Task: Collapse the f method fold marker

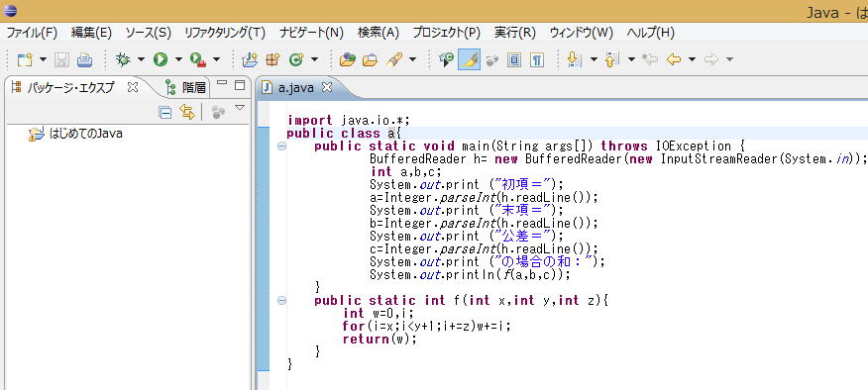Action: (x=281, y=300)
